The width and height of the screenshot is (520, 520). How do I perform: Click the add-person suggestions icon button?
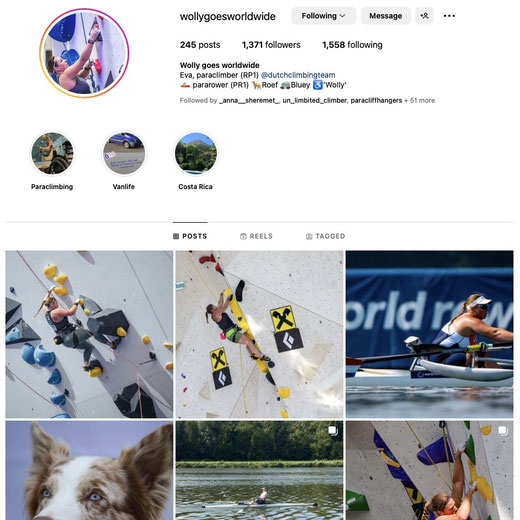coord(424,16)
